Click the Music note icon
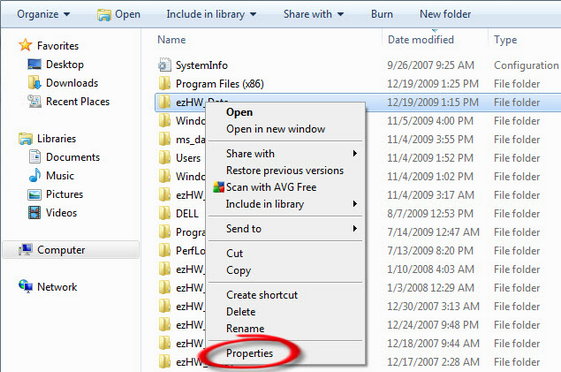561x372 pixels. [x=34, y=175]
